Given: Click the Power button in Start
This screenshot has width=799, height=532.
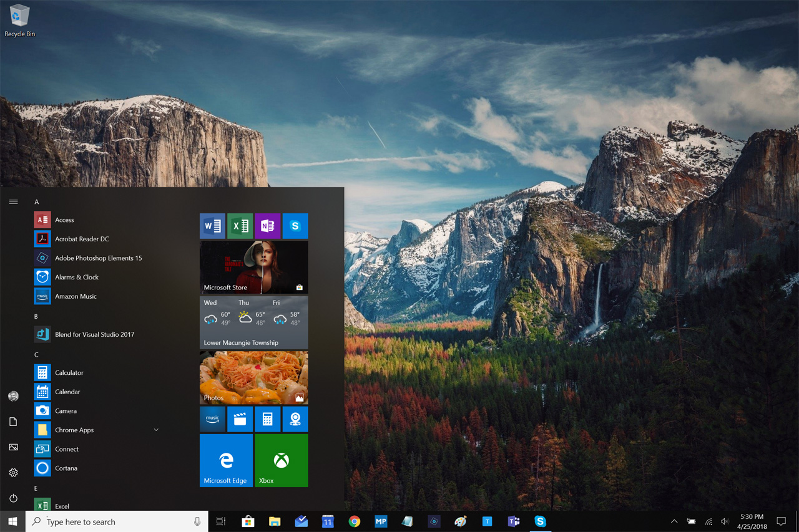Looking at the screenshot, I should [13, 498].
